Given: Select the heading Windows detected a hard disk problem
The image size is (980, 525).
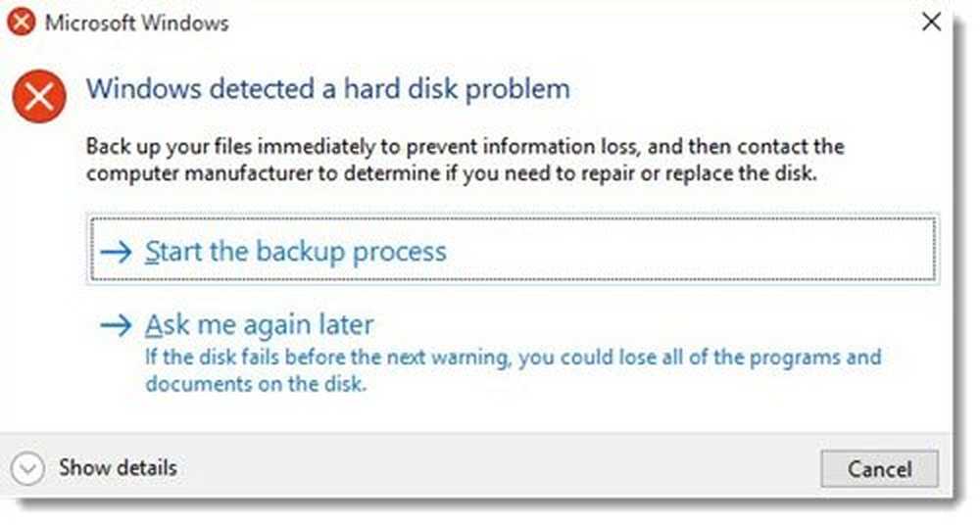Looking at the screenshot, I should [x=328, y=89].
